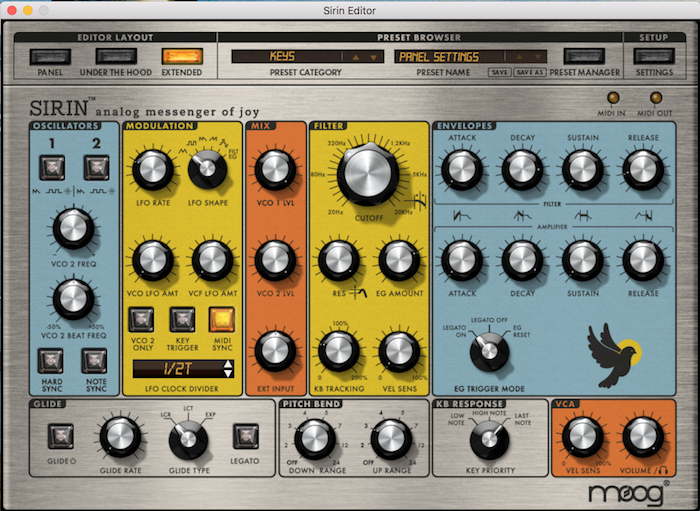
Task: Switch to Under The Hood layout
Action: tap(116, 57)
